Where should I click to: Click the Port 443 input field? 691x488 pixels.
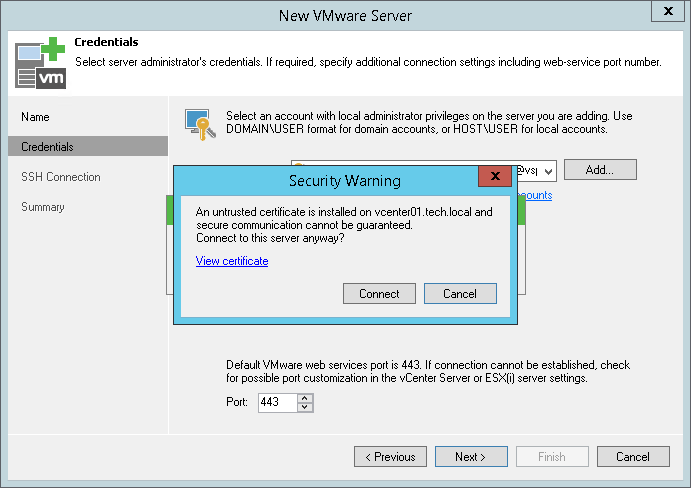click(x=279, y=402)
